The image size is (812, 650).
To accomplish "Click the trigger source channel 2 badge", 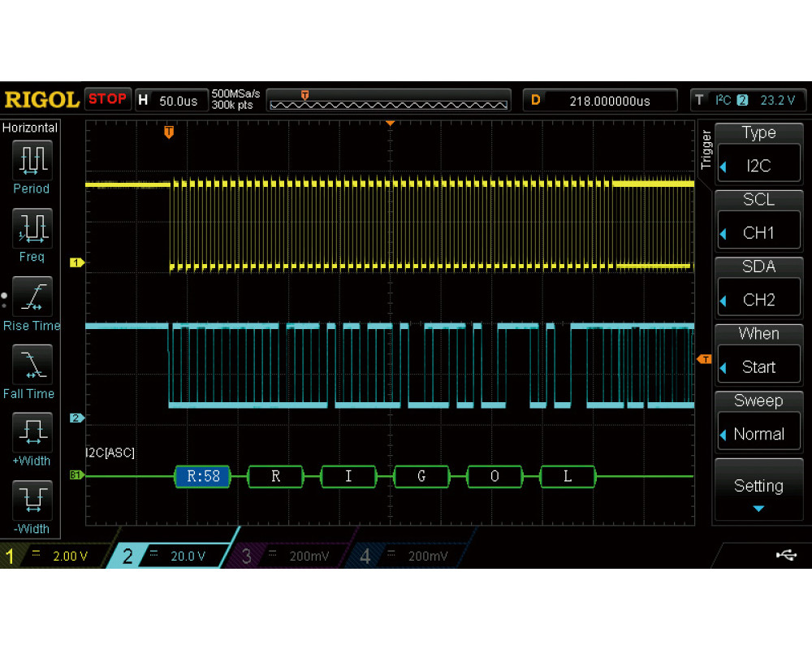I will [x=742, y=100].
